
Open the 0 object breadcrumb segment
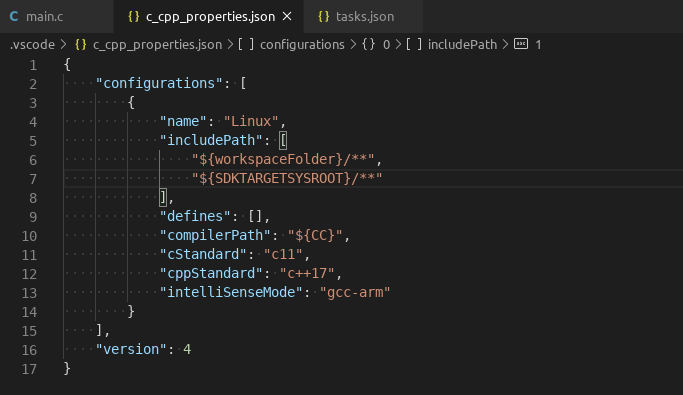386,44
